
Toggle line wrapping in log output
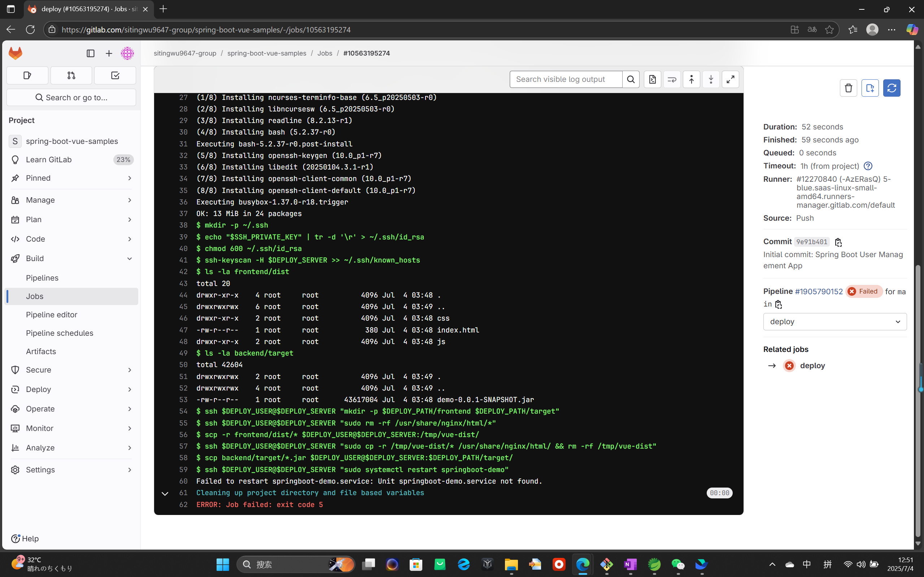[672, 79]
